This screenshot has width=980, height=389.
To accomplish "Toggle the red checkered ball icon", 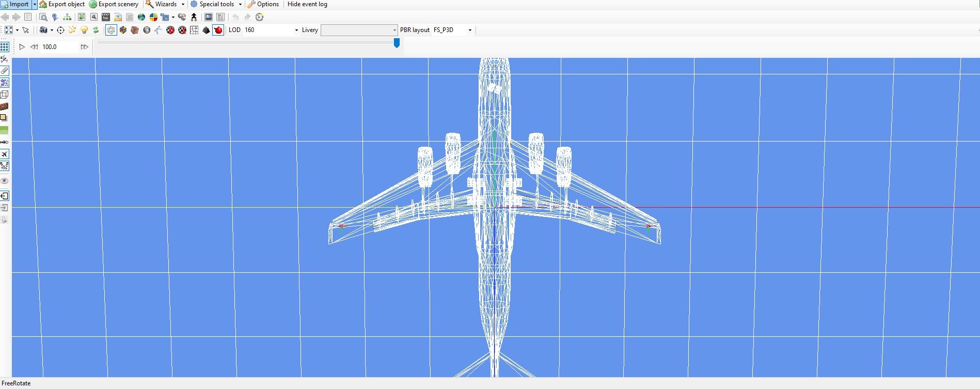I will click(170, 30).
